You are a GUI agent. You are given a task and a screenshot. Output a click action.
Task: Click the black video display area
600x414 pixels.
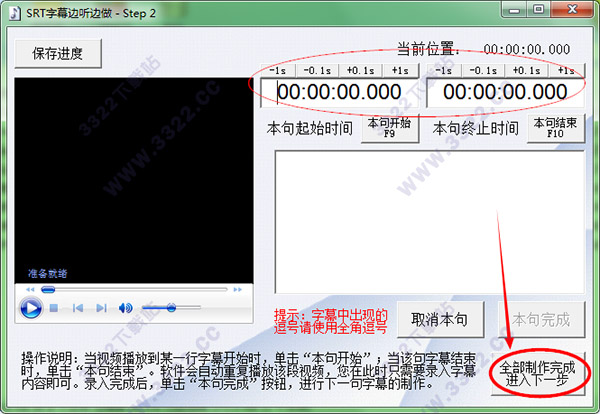(134, 181)
